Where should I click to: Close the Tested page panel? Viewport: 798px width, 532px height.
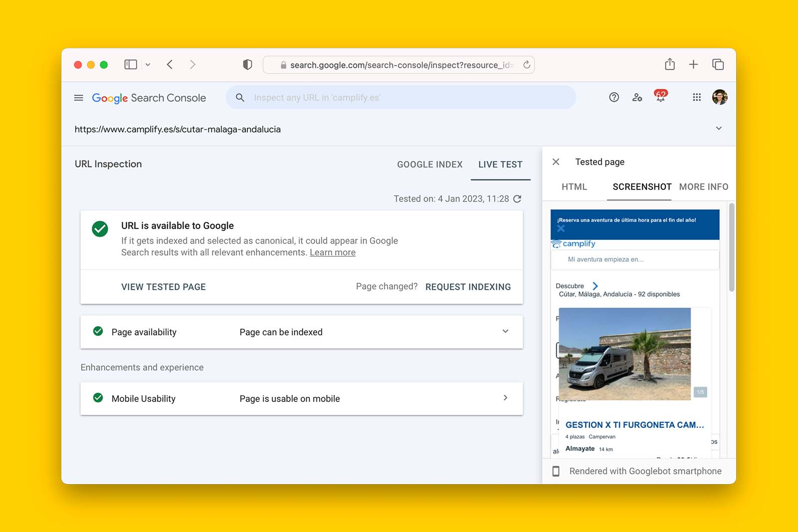pos(556,162)
